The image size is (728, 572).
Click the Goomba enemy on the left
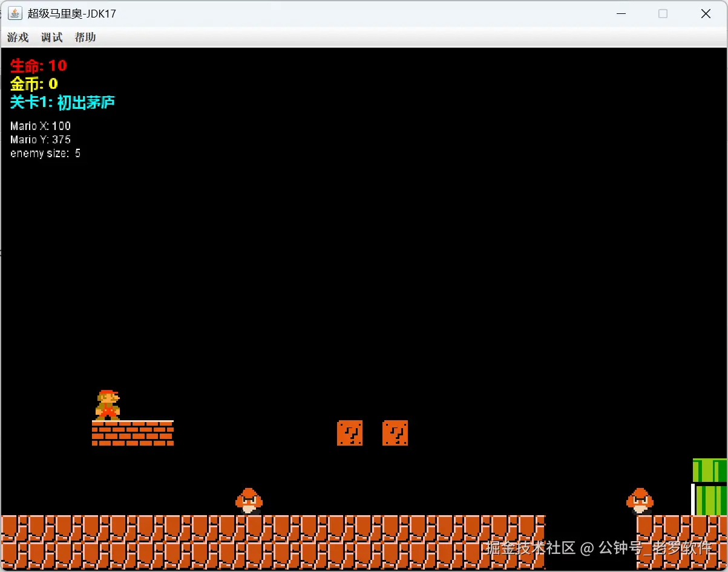[249, 501]
